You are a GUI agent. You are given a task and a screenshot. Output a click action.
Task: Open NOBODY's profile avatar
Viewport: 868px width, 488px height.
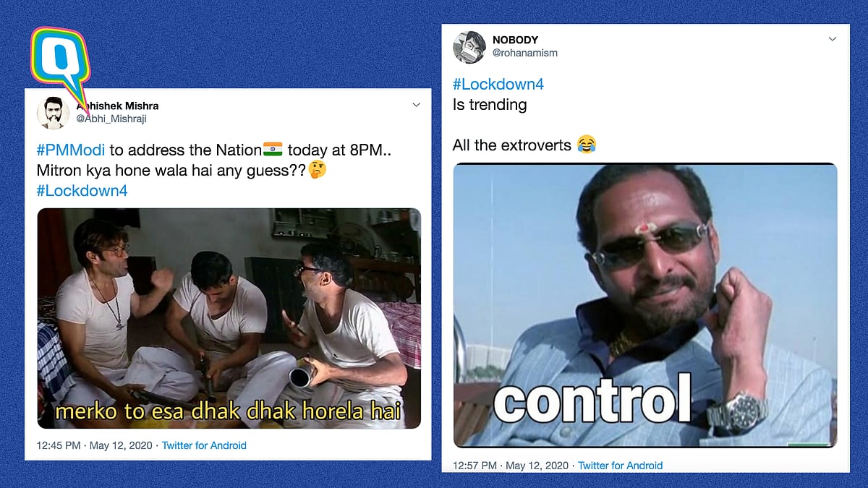(469, 47)
